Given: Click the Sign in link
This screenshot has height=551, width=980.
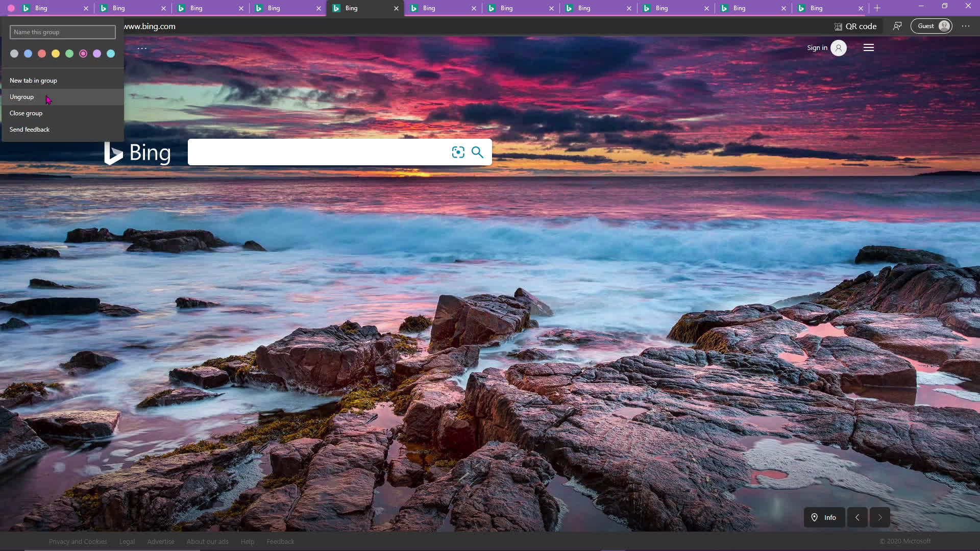Looking at the screenshot, I should click(x=817, y=47).
